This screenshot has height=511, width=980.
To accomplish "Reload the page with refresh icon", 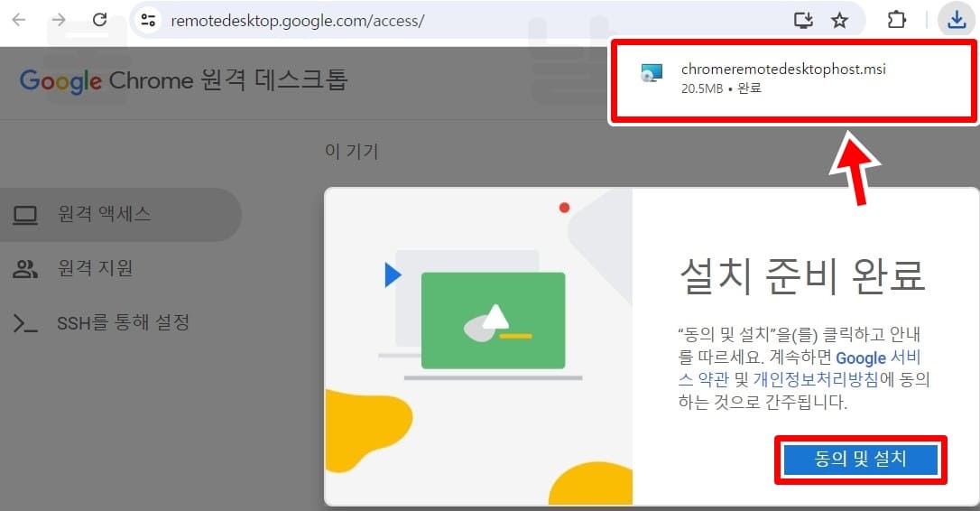I will [x=99, y=20].
